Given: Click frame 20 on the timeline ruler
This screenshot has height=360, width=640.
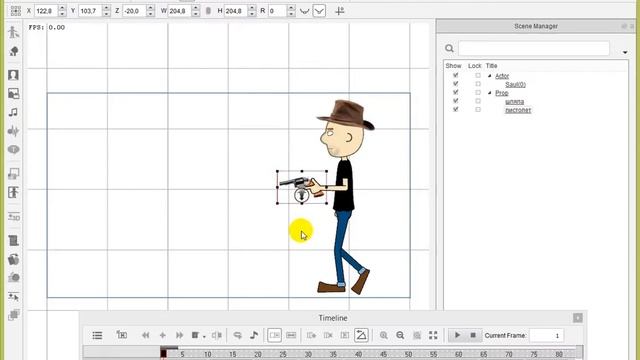Looking at the screenshot, I should pyautogui.click(x=258, y=354).
